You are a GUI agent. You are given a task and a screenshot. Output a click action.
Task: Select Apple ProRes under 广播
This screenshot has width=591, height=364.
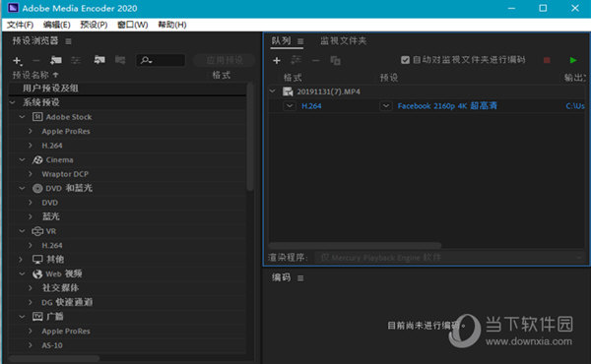(66, 332)
